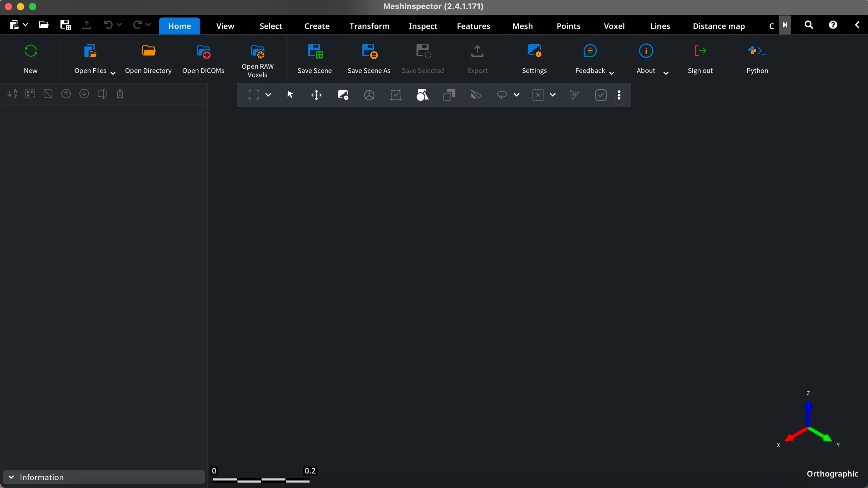Expand the Open Files dropdown arrow
868x488 pixels.
[x=113, y=73]
